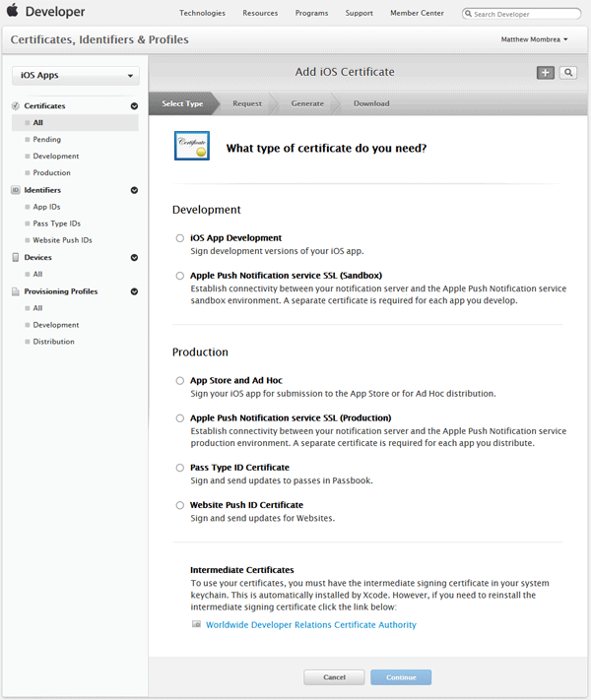Select Development under Provisioning Profiles
The height and width of the screenshot is (700, 591).
click(56, 325)
